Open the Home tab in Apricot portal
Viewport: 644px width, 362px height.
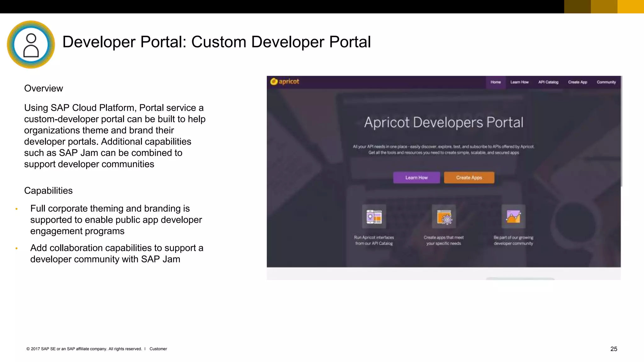pos(496,82)
